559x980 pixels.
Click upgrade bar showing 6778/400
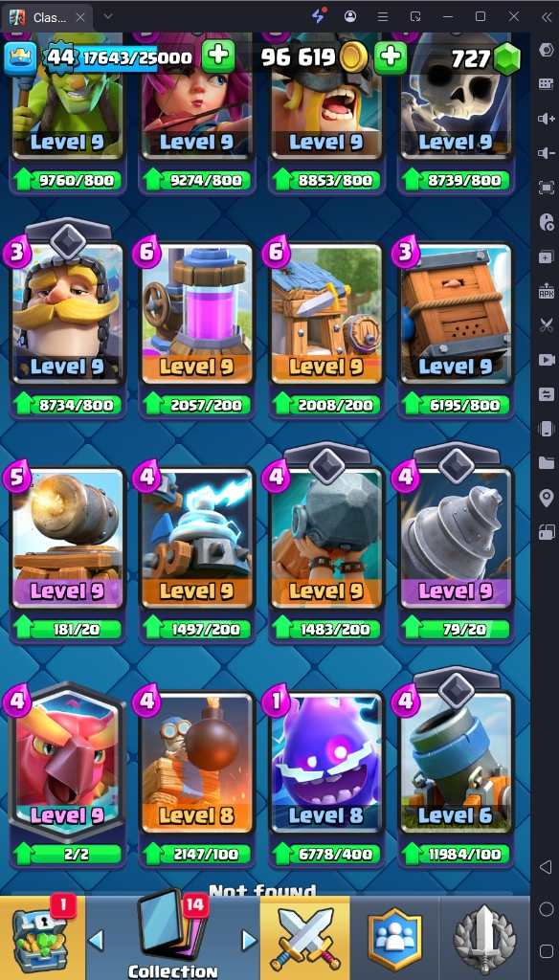pos(325,854)
